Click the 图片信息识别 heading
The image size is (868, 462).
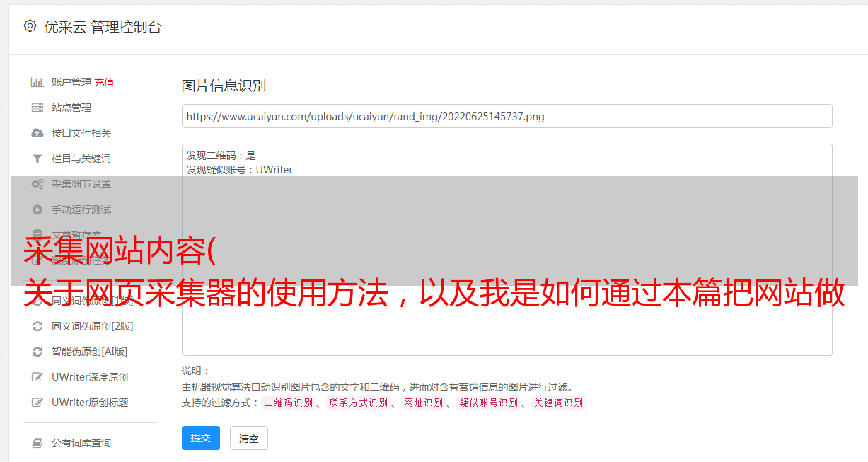click(224, 86)
